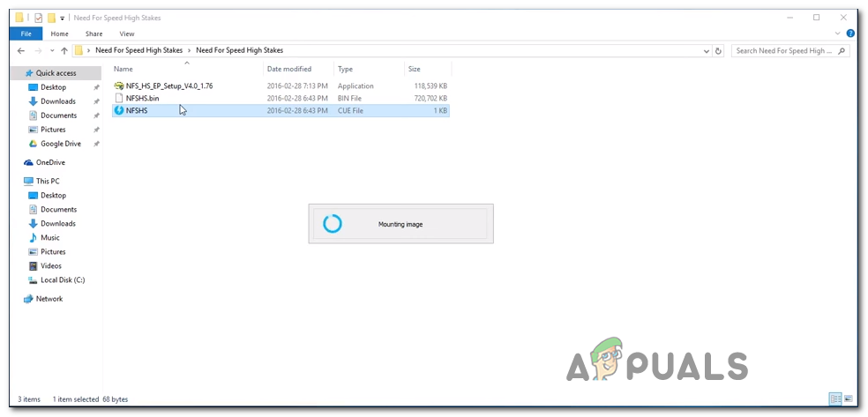Expand the ribbon with the chevron
This screenshot has width=868, height=417.
pyautogui.click(x=837, y=34)
